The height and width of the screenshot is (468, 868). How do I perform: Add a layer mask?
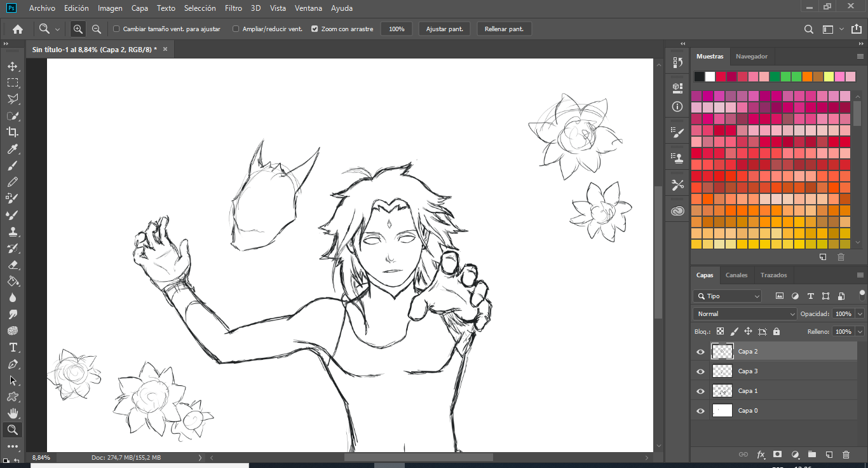click(777, 455)
